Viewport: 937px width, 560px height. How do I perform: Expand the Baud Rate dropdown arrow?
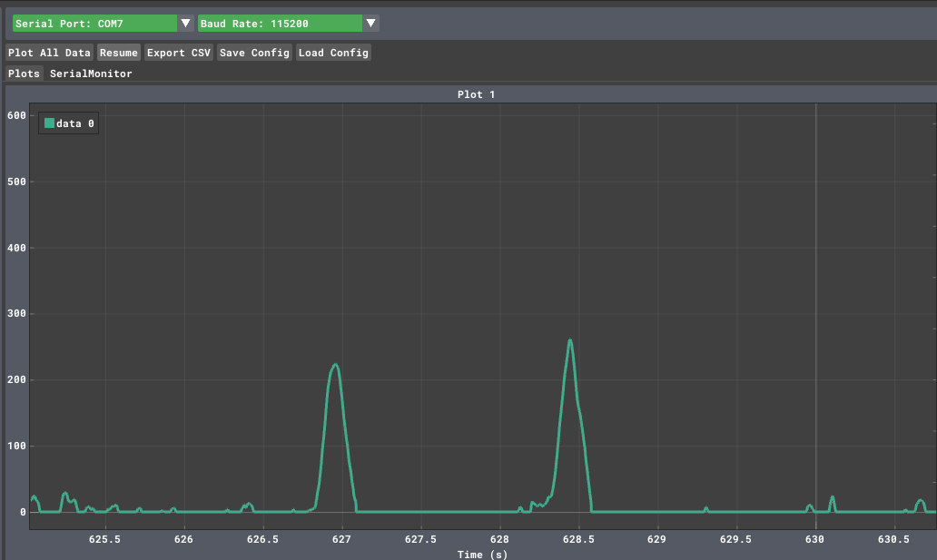coord(370,24)
